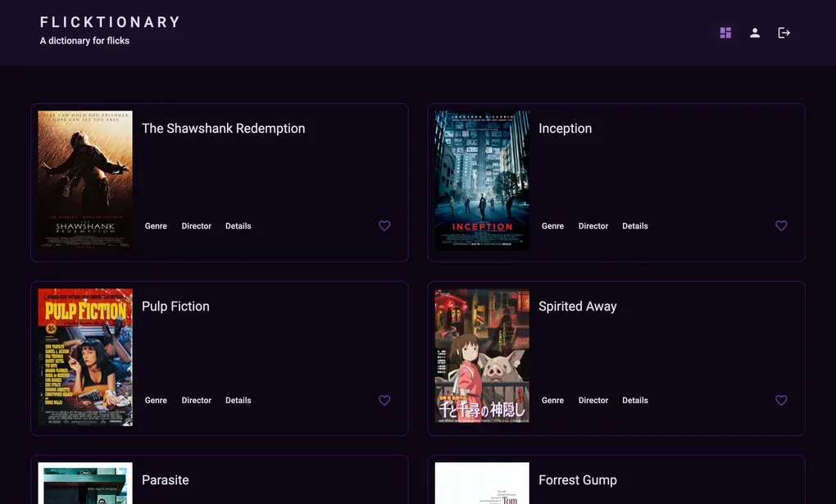Favorite The Shawshank Redemption with the heart
This screenshot has height=504, width=836.
pos(384,225)
